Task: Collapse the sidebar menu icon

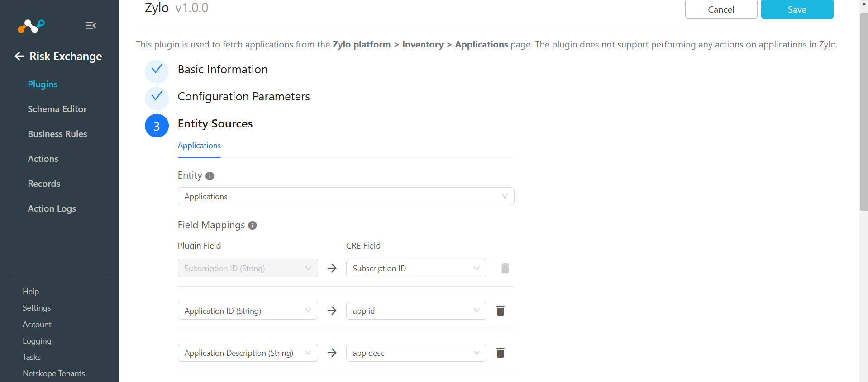Action: pos(91,25)
